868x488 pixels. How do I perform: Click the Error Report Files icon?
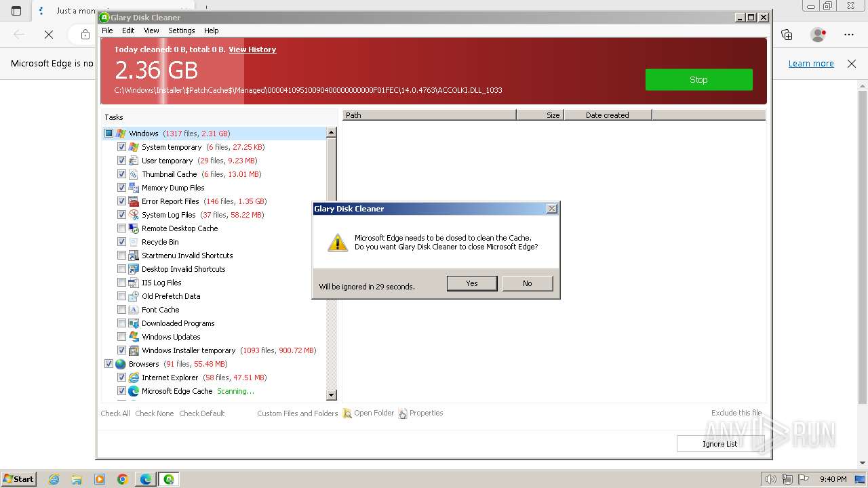tap(134, 201)
